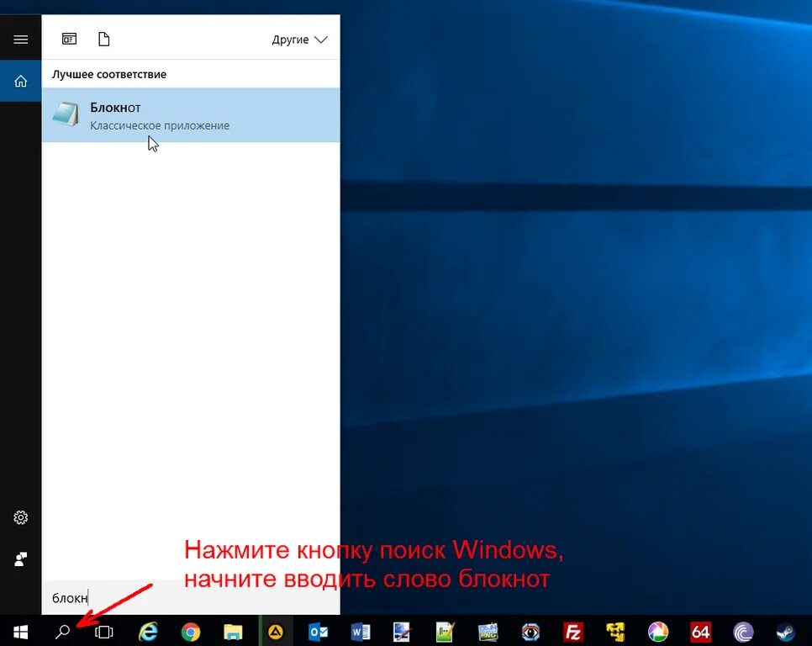Filter search results by documents
The width and height of the screenshot is (812, 646).
coord(103,38)
